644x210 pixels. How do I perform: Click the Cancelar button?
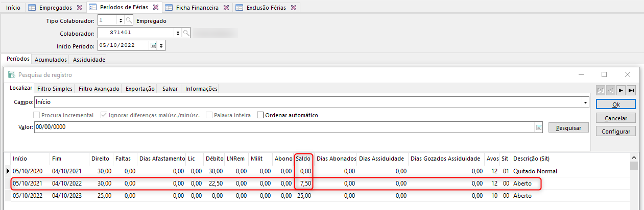click(616, 118)
